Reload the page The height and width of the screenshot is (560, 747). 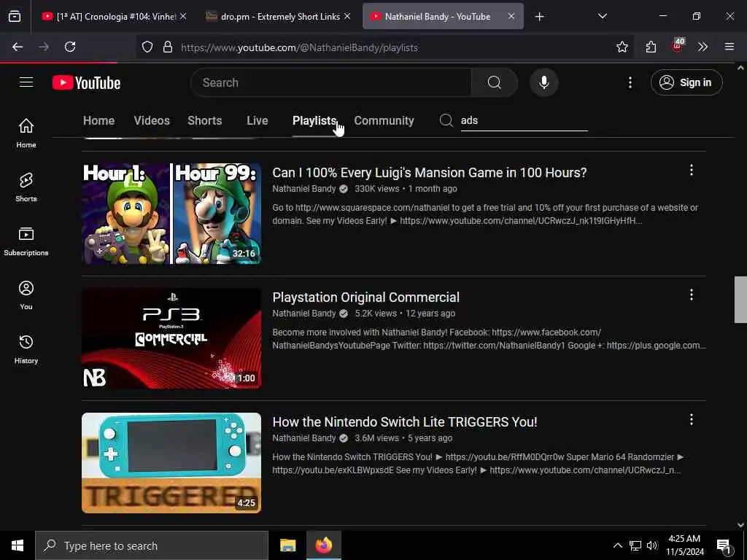70,47
